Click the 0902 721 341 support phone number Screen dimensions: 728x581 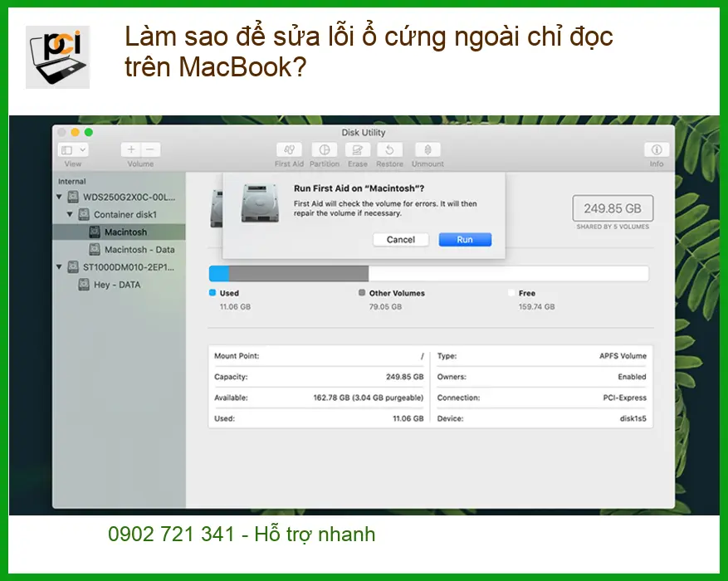click(172, 535)
